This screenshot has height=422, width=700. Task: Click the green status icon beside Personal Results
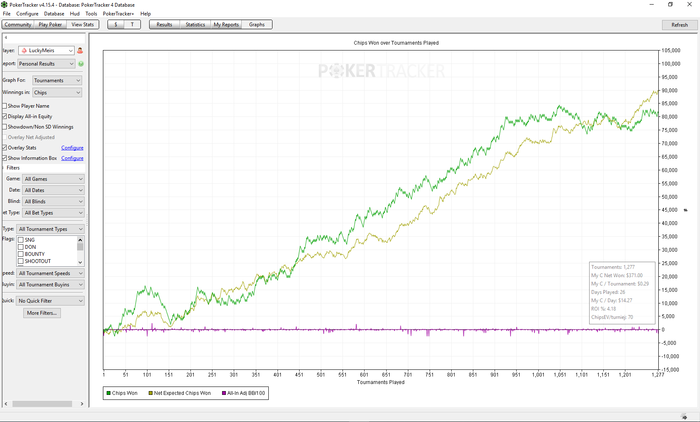click(81, 64)
